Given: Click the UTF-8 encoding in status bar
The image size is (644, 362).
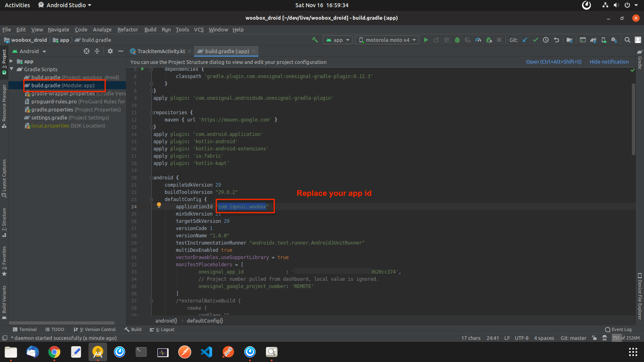Looking at the screenshot, I should [521, 338].
